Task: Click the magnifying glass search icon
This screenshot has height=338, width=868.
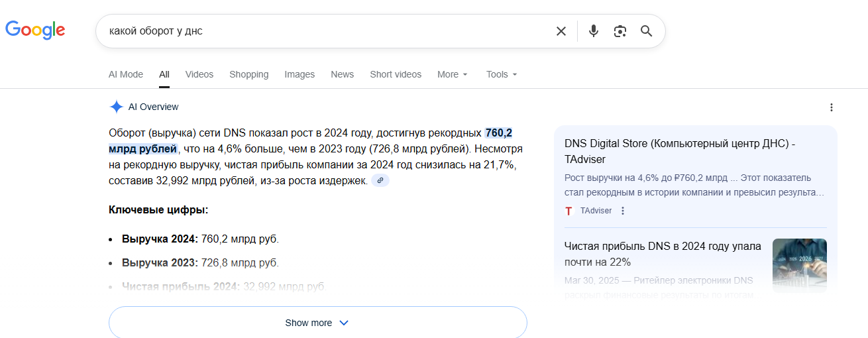Action: (x=647, y=31)
